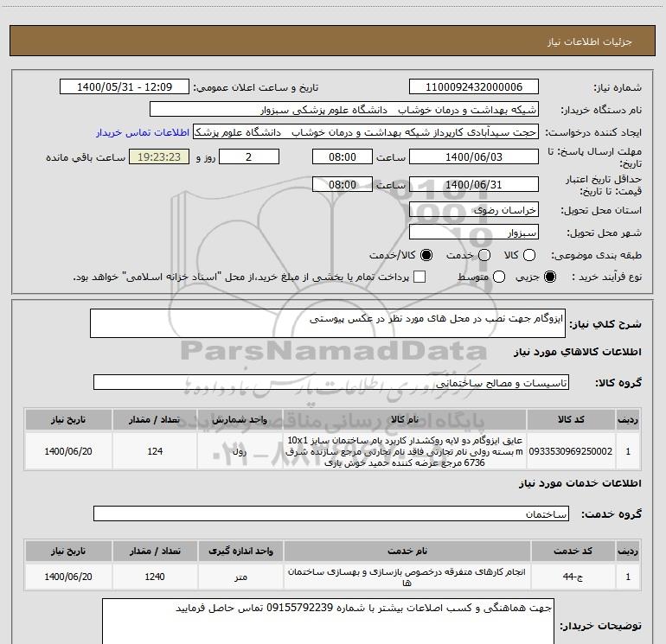
Task: Click the واحد شمارش column header
Action: tap(240, 419)
